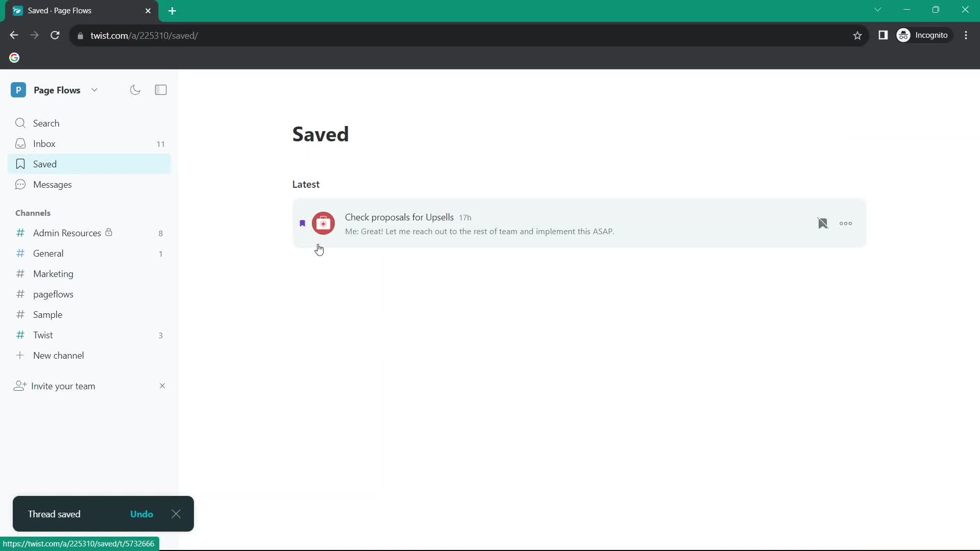This screenshot has height=551, width=980.
Task: Click the Saved bookmark icon in sidebar
Action: pyautogui.click(x=20, y=163)
